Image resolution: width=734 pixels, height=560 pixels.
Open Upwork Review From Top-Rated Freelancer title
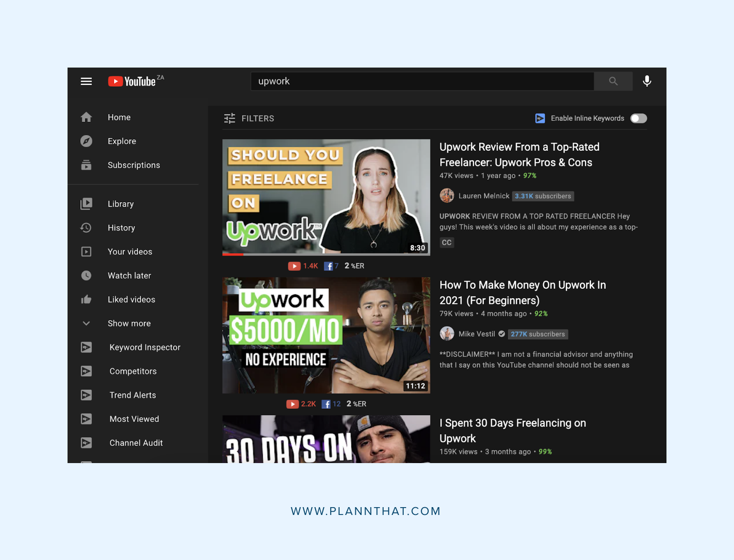[519, 155]
